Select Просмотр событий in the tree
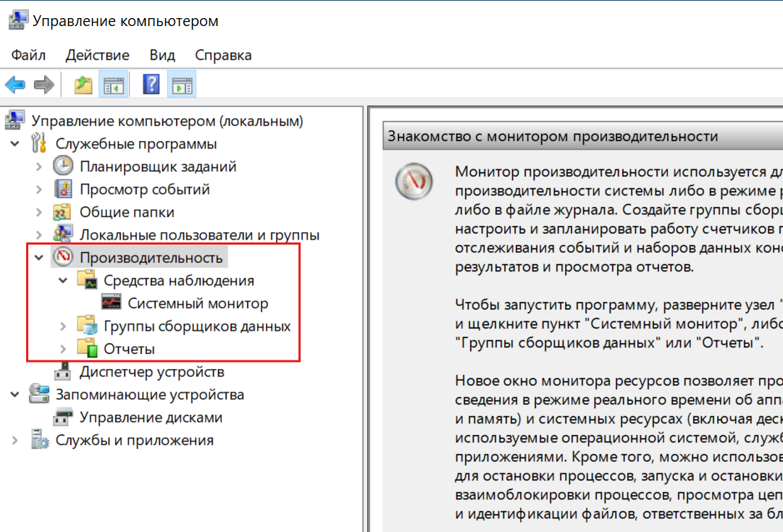This screenshot has width=783, height=532. click(x=144, y=190)
